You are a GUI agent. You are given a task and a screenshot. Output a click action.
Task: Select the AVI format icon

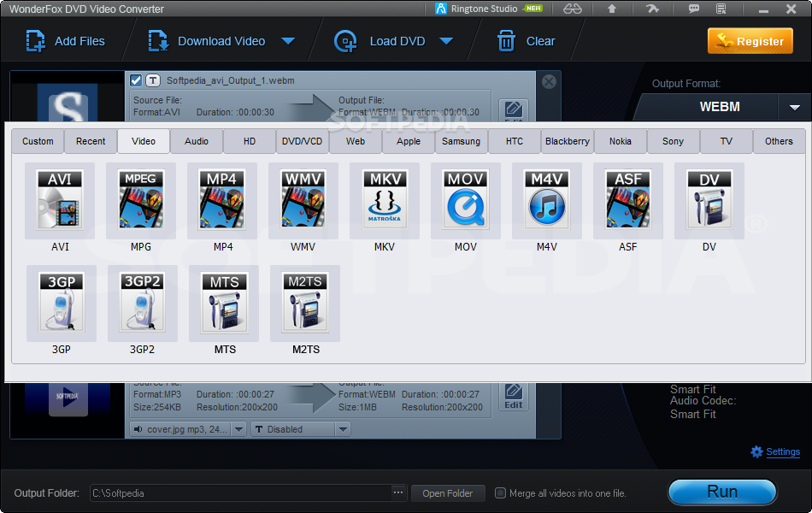point(60,201)
